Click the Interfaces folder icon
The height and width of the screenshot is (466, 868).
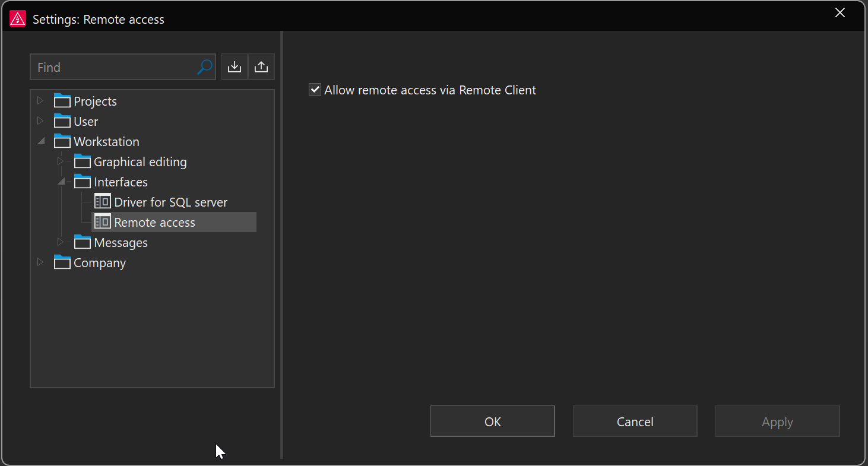[83, 182]
